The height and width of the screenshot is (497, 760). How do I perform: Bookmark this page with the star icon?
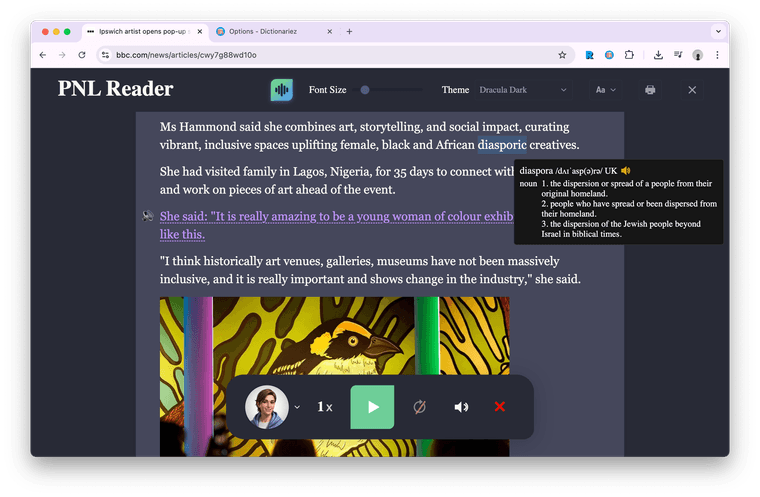pyautogui.click(x=562, y=55)
